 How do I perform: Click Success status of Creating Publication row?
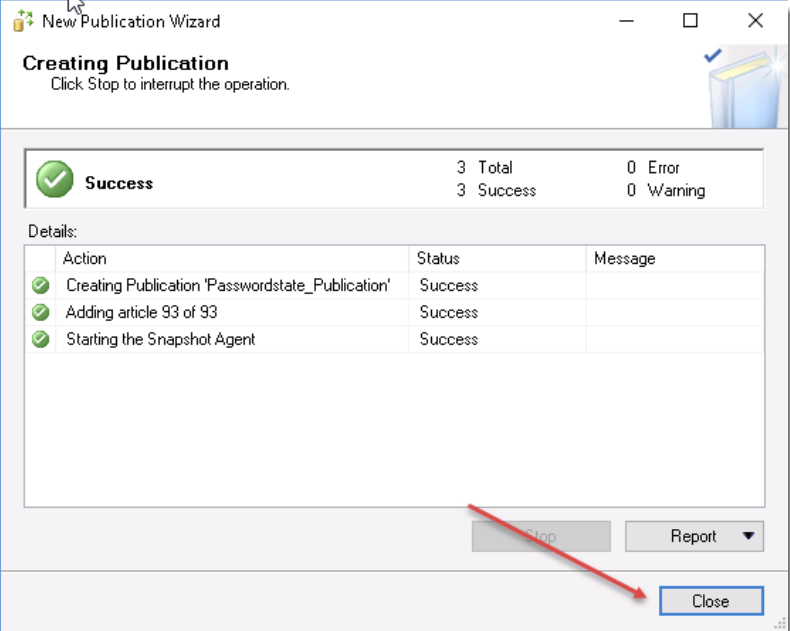click(448, 285)
